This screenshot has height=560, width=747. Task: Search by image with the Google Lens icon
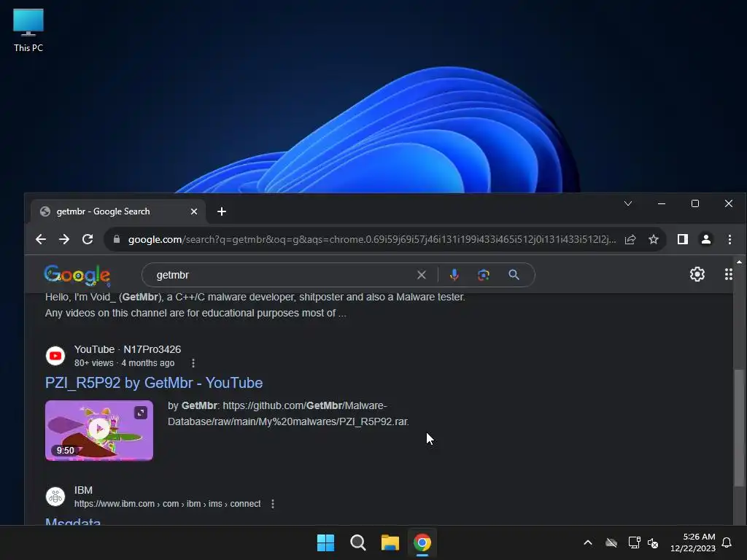point(484,275)
